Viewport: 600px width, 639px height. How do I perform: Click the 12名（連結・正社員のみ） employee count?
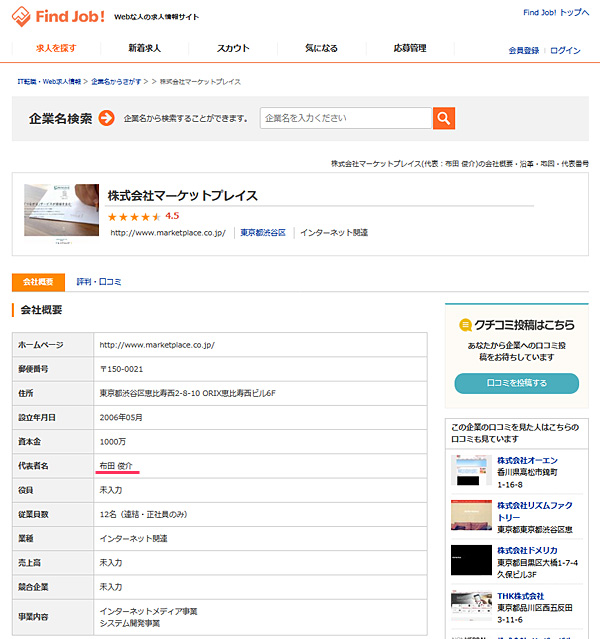(x=143, y=514)
